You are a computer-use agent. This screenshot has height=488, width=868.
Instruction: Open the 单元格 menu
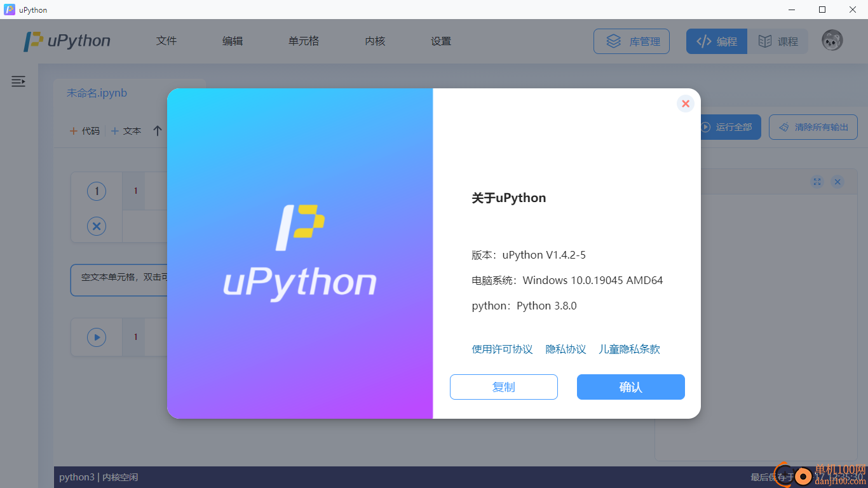[304, 41]
